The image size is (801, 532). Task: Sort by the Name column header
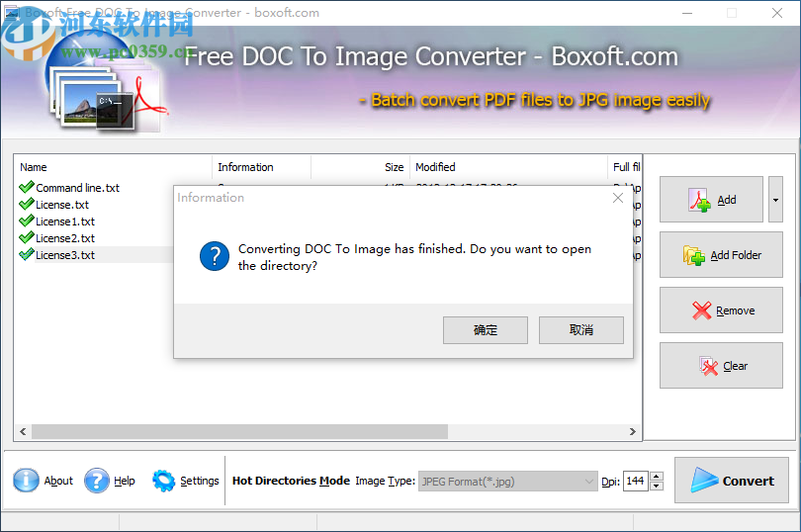point(113,167)
